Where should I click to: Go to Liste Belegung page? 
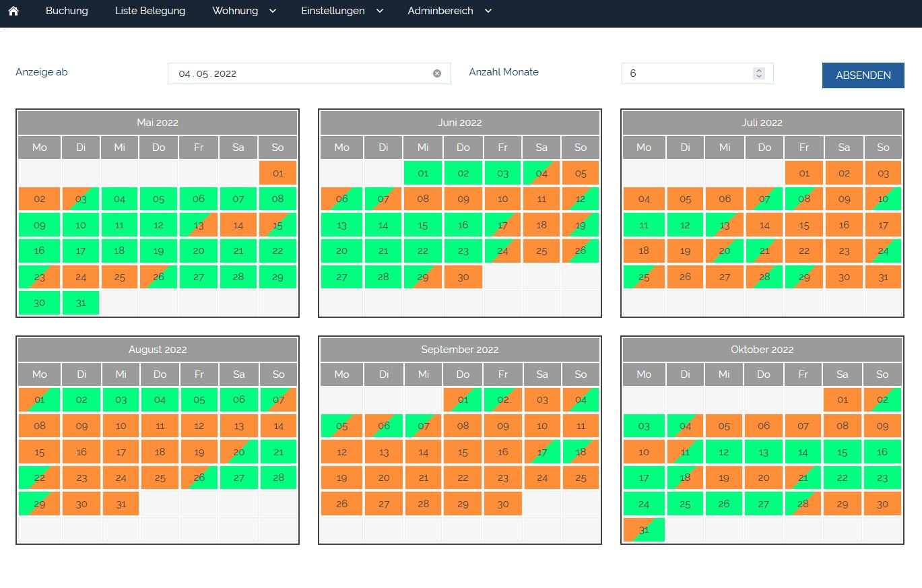(x=150, y=11)
